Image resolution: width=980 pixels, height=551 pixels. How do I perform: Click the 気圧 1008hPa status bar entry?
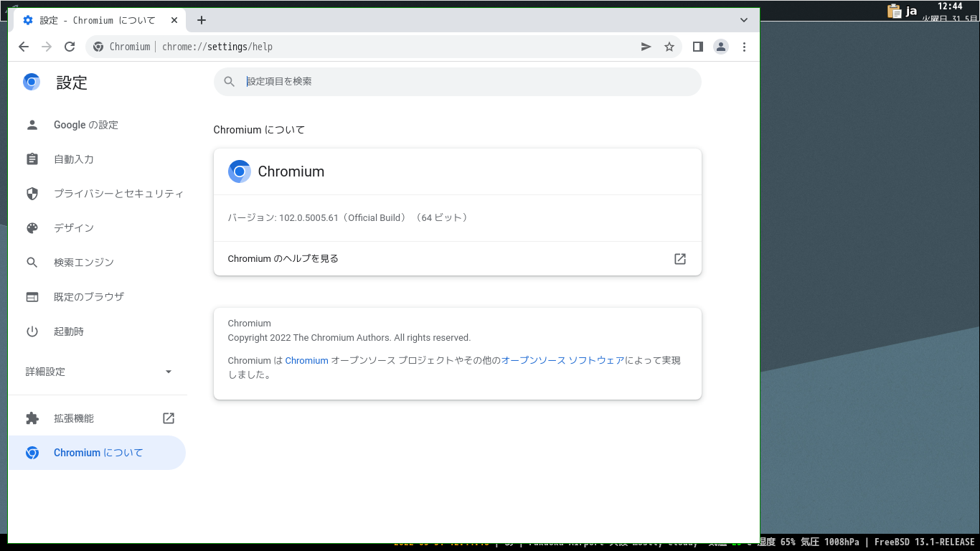830,542
